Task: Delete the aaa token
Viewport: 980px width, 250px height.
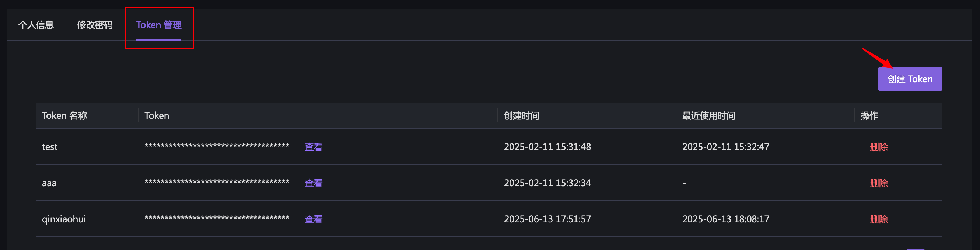Action: tap(878, 183)
